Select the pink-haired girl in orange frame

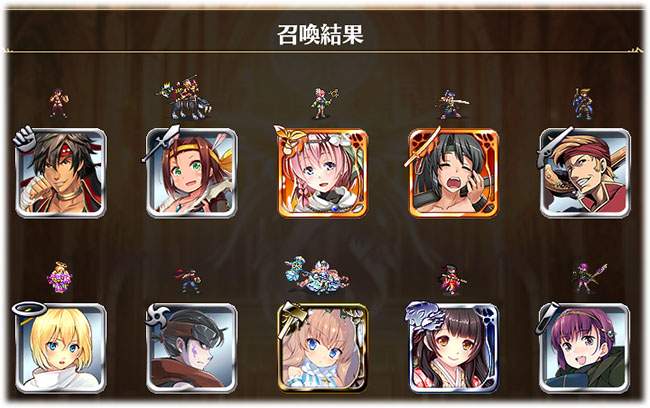click(x=323, y=173)
